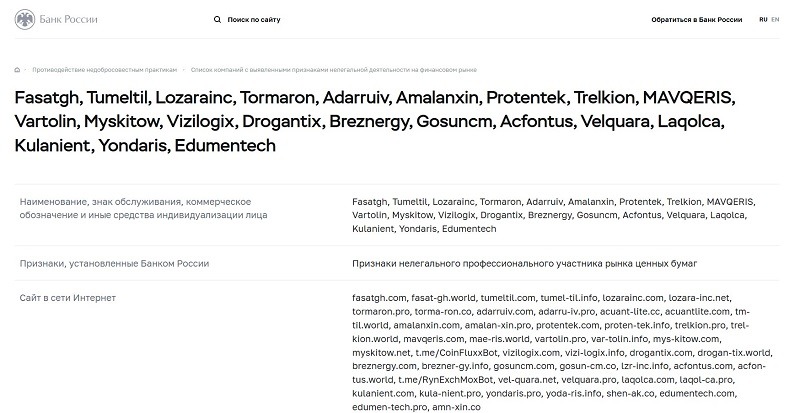Select the Наименование, знак обслуживания row label

143,208
